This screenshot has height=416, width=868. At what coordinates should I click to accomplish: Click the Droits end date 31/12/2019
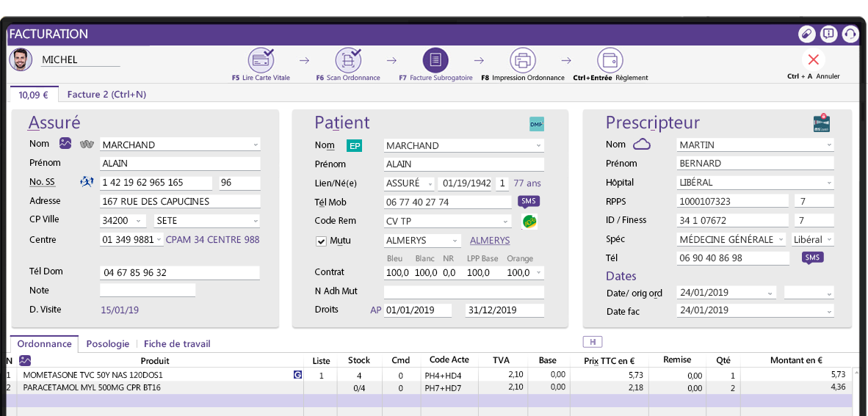point(504,310)
